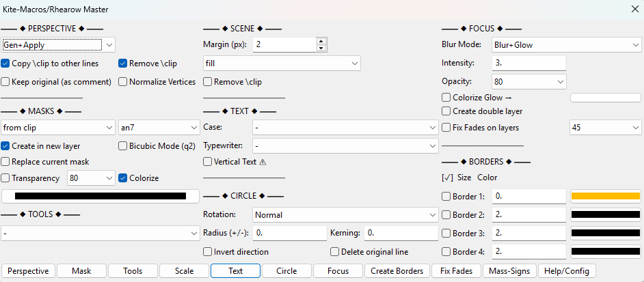Click the Border 3 size field
644x282 pixels.
[528, 233]
